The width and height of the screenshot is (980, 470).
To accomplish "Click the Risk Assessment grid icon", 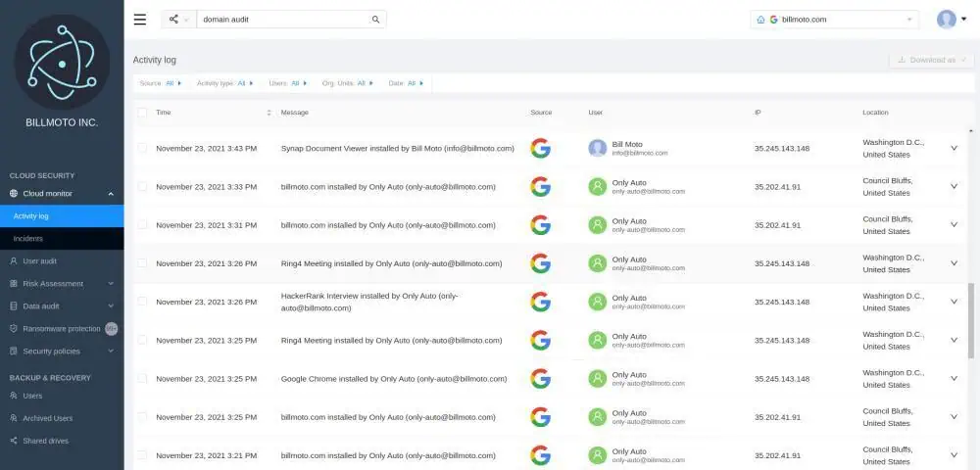I will click(13, 283).
